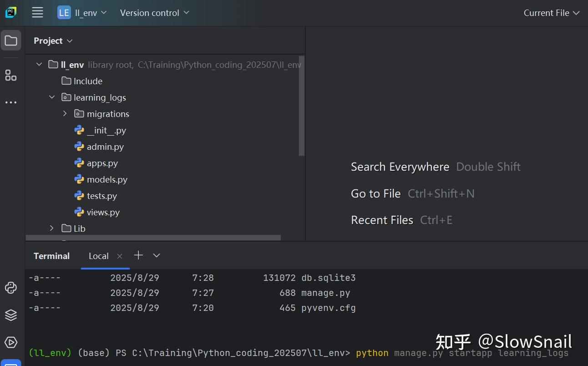The height and width of the screenshot is (366, 588).
Task: Open the Python Packages panel
Action: click(11, 315)
